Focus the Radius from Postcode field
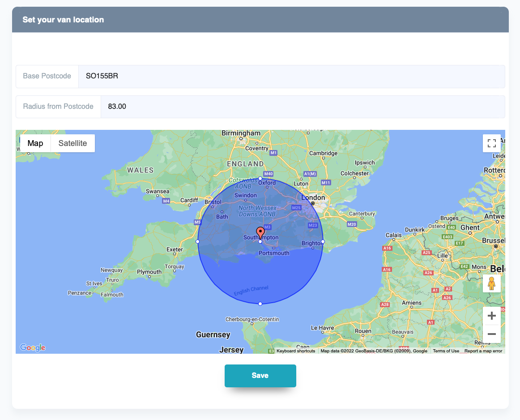Screen dimensions: 520x420 (302, 107)
